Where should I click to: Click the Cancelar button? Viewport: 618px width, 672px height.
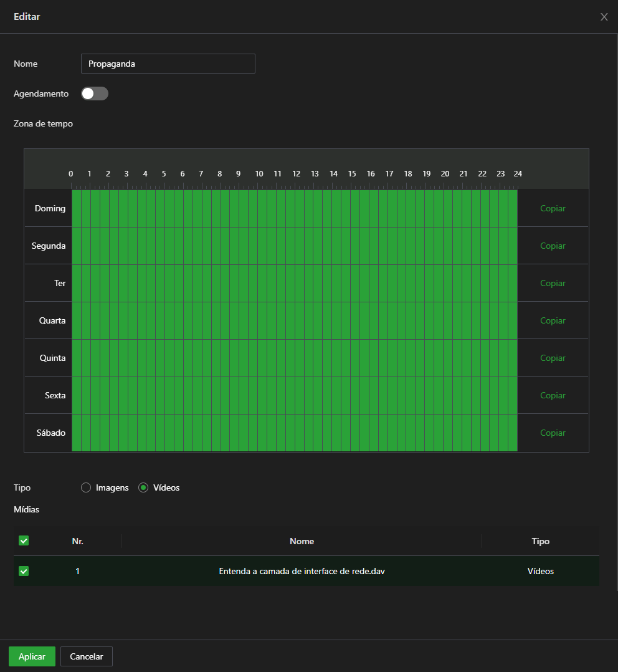point(87,656)
